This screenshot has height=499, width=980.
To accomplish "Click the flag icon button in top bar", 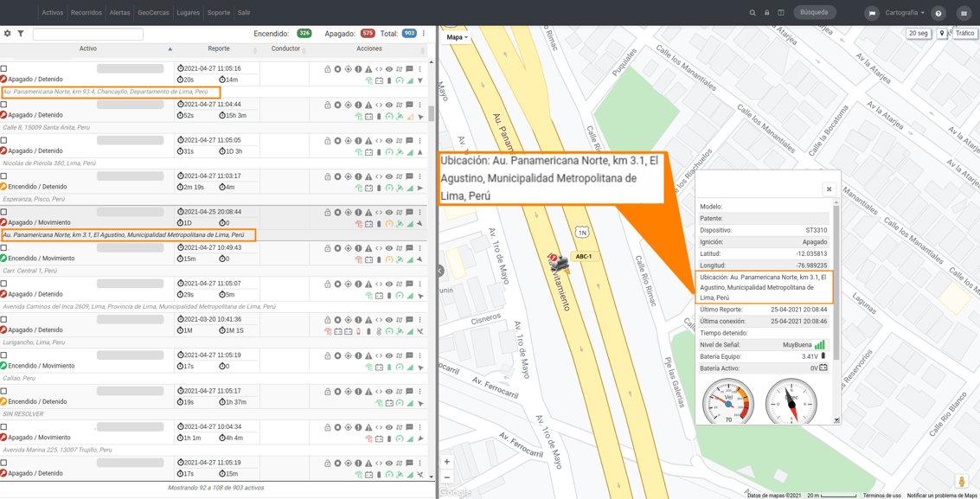I will tap(872, 13).
